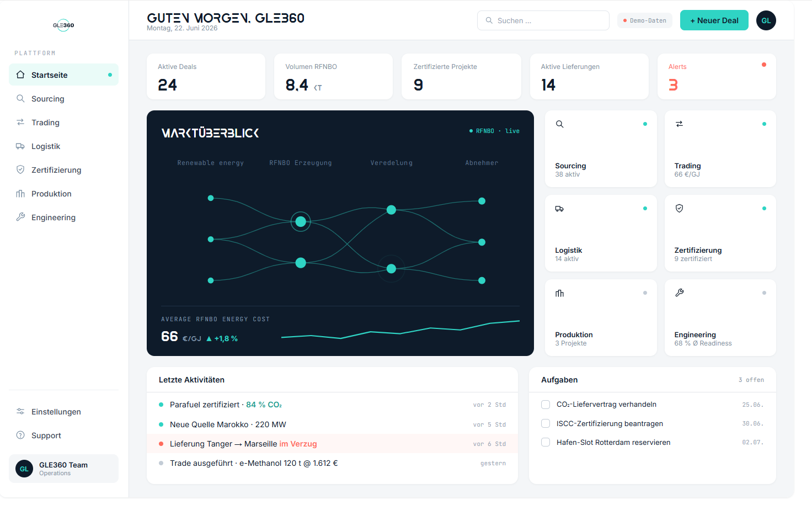Viewport: 812px width, 510px height.
Task: Click the '38 aktiv' Sourcing status text
Action: (x=567, y=174)
